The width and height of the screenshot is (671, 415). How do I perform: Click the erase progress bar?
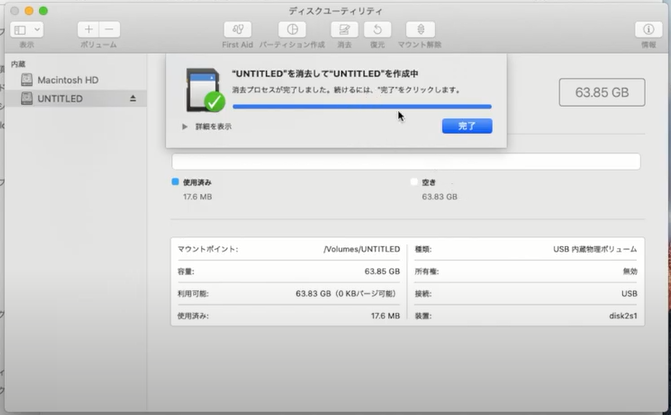(362, 107)
